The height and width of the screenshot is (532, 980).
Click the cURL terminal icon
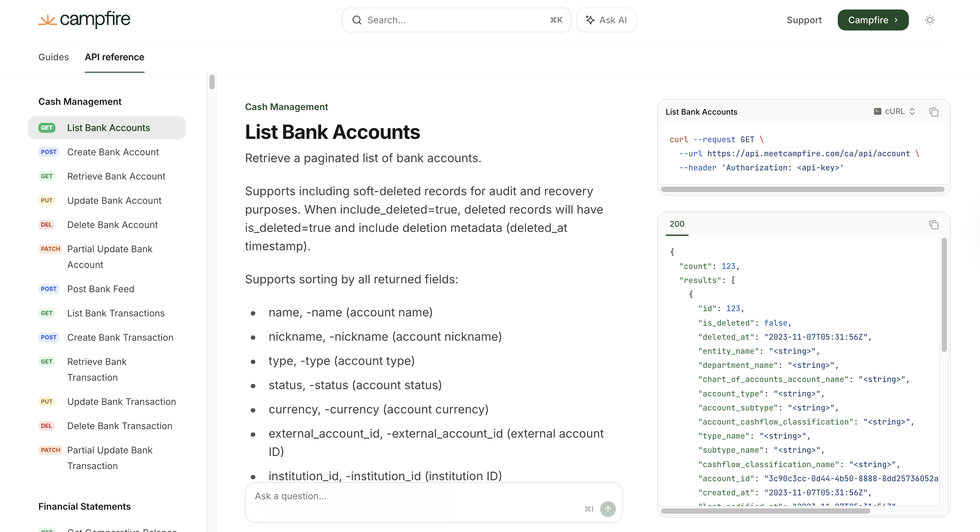(x=877, y=111)
